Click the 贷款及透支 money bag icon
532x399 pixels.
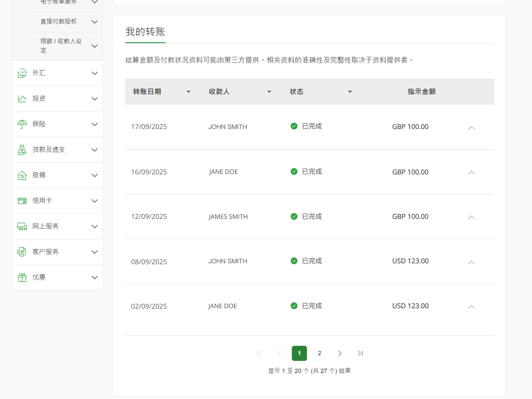click(21, 149)
